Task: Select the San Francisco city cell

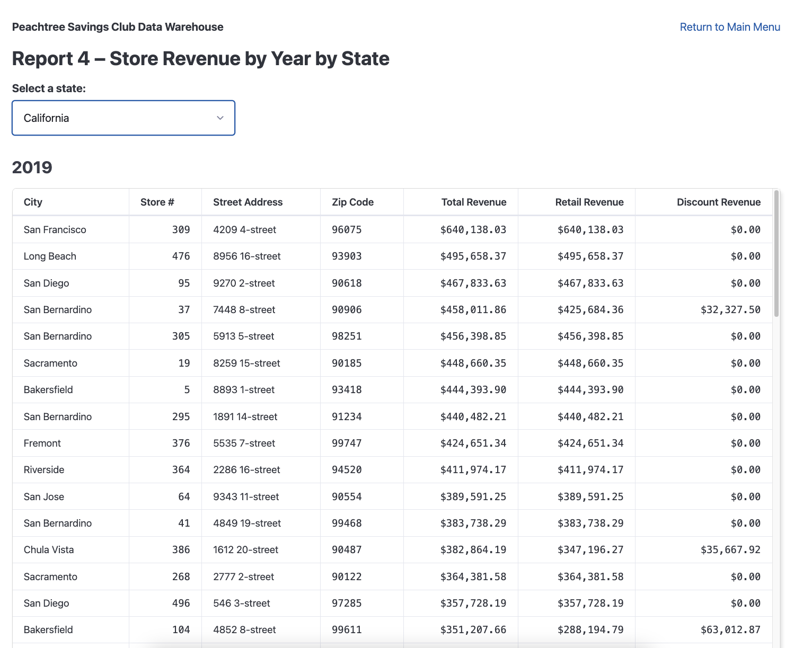Action: pos(55,229)
